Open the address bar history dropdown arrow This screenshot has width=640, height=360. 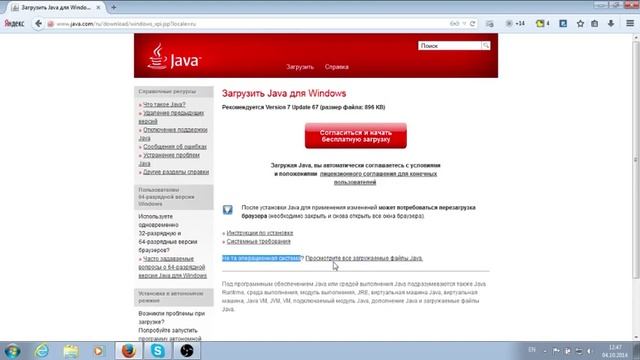pos(464,24)
